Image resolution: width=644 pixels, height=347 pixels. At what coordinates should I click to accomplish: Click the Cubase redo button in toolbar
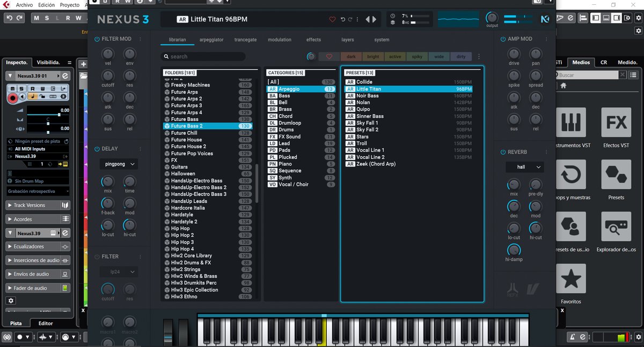20,18
